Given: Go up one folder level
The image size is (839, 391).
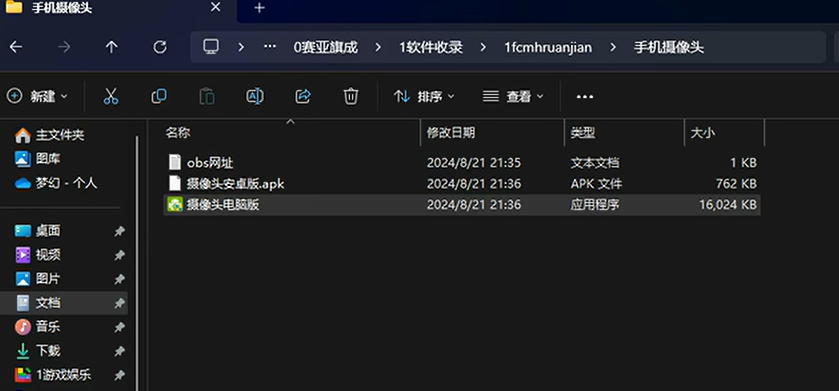Looking at the screenshot, I should (111, 48).
